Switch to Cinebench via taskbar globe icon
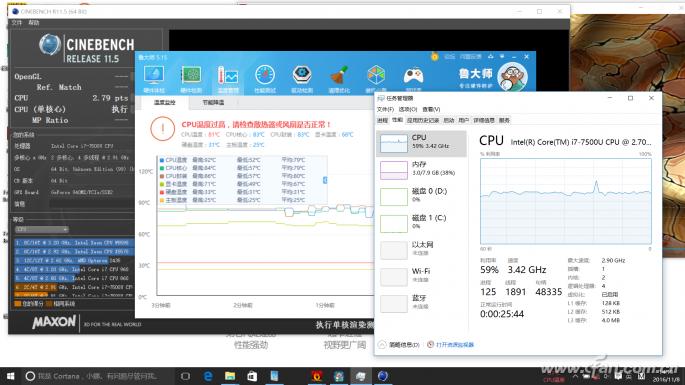Screen dimensions: 685x385 (x=383, y=376)
